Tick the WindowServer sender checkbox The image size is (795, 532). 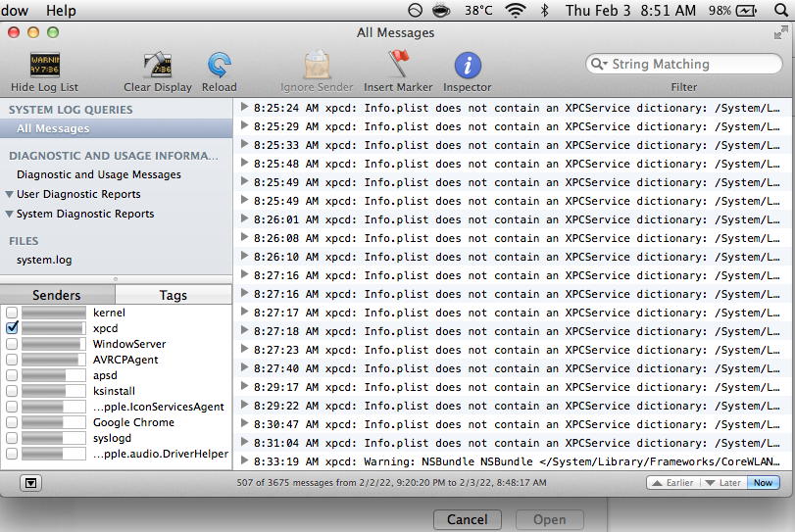(12, 344)
